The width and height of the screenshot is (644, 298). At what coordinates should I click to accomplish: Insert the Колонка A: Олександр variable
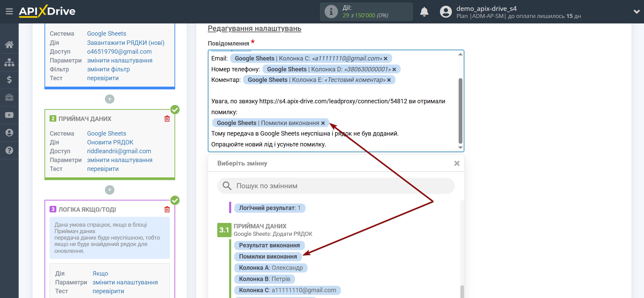click(x=271, y=268)
